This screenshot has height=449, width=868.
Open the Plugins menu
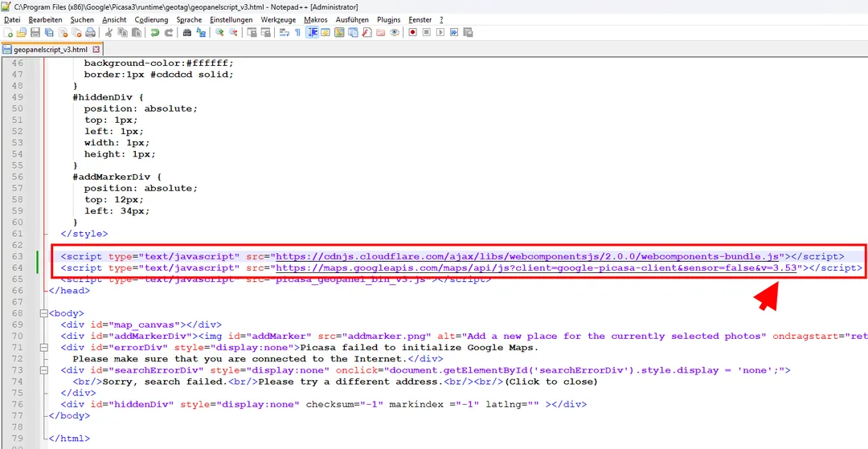coord(389,20)
